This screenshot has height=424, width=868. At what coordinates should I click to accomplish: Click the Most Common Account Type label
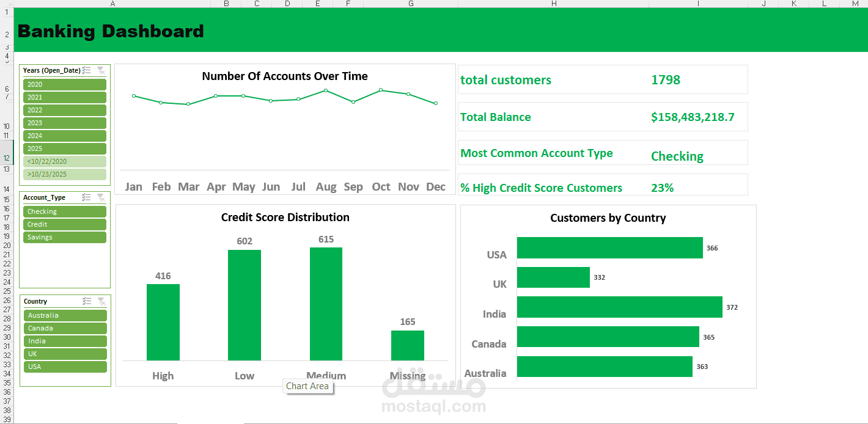coord(537,153)
